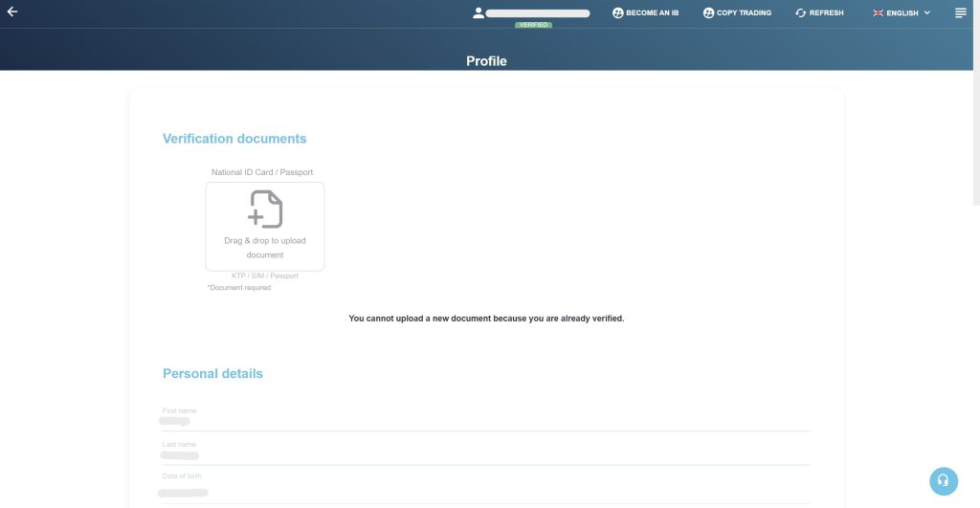
Task: Focus the Last name field
Action: (x=486, y=455)
